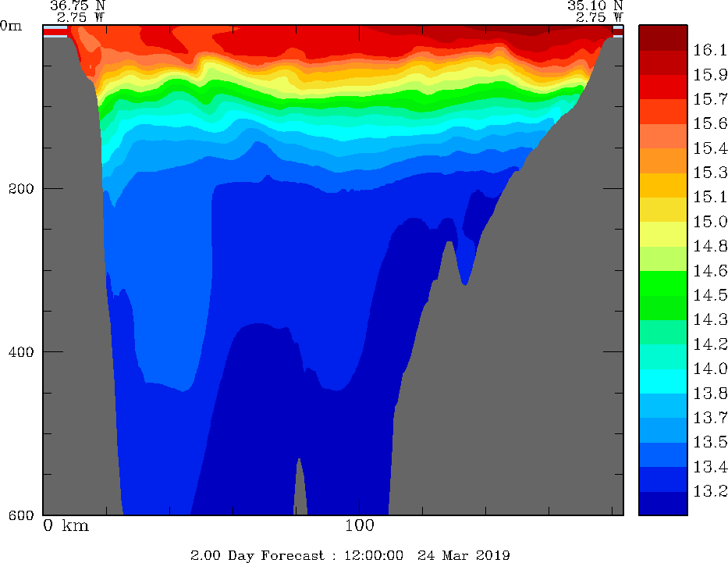Select the 13.7 colorbar value

pos(710,418)
